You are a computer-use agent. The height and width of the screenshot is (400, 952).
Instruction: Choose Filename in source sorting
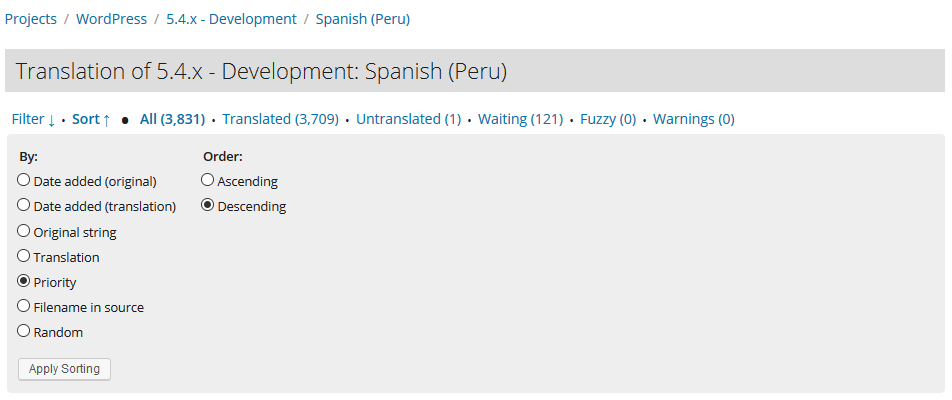coord(24,307)
